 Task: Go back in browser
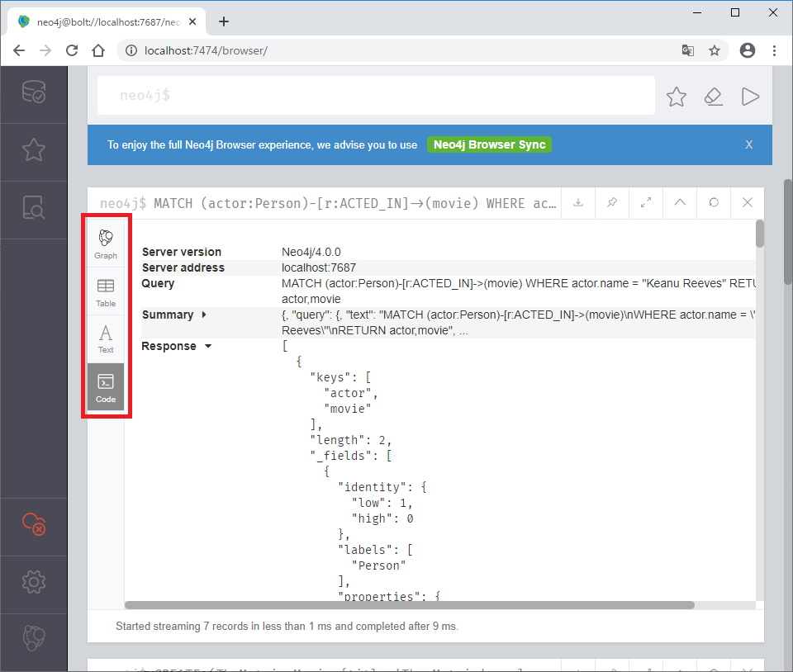coord(19,50)
